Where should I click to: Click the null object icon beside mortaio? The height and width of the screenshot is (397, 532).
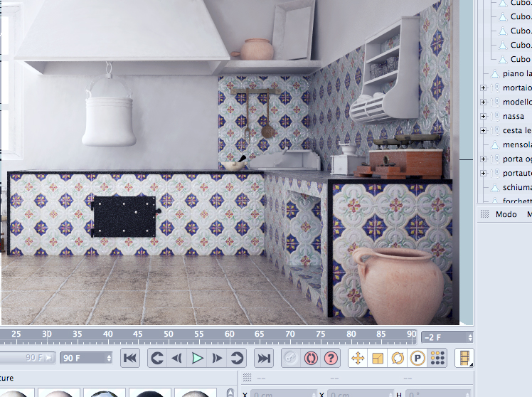pos(495,88)
